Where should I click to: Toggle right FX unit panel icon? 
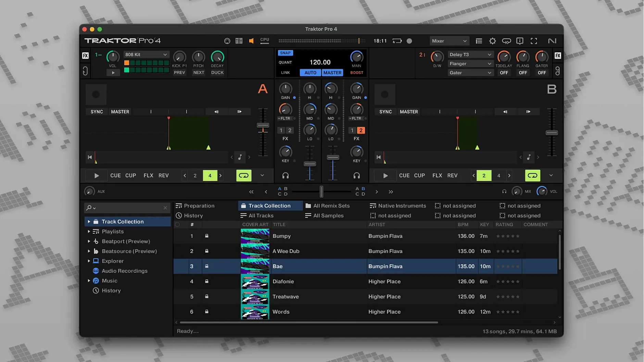tap(558, 56)
